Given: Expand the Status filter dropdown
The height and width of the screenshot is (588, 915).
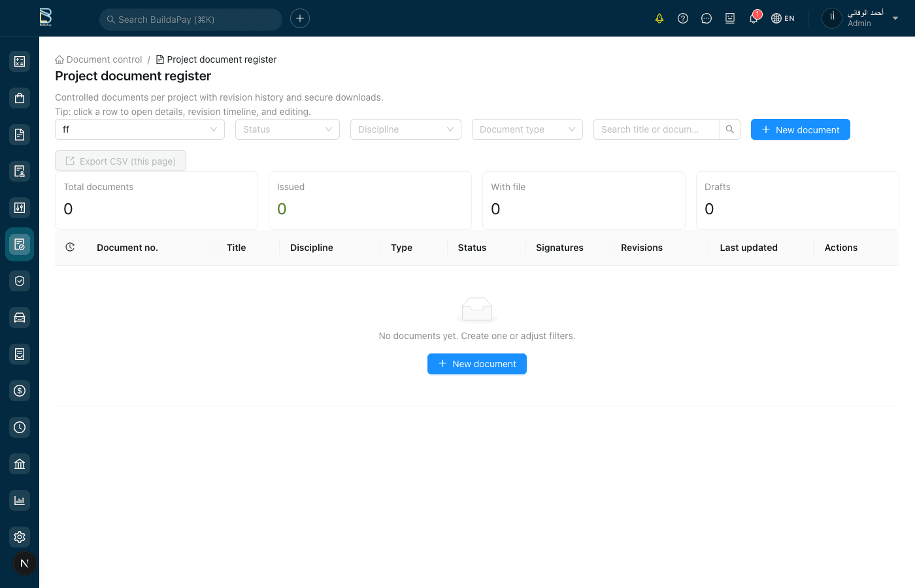Looking at the screenshot, I should click(x=288, y=129).
